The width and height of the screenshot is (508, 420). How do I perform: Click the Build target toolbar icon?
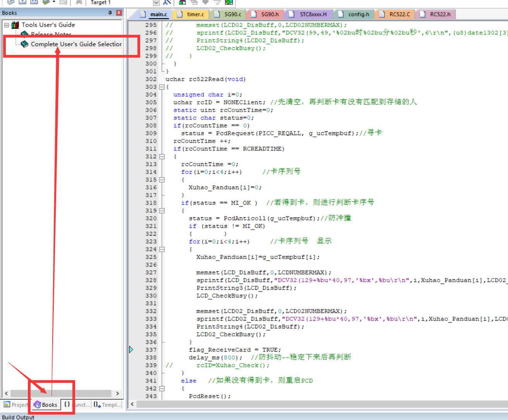point(22,2)
